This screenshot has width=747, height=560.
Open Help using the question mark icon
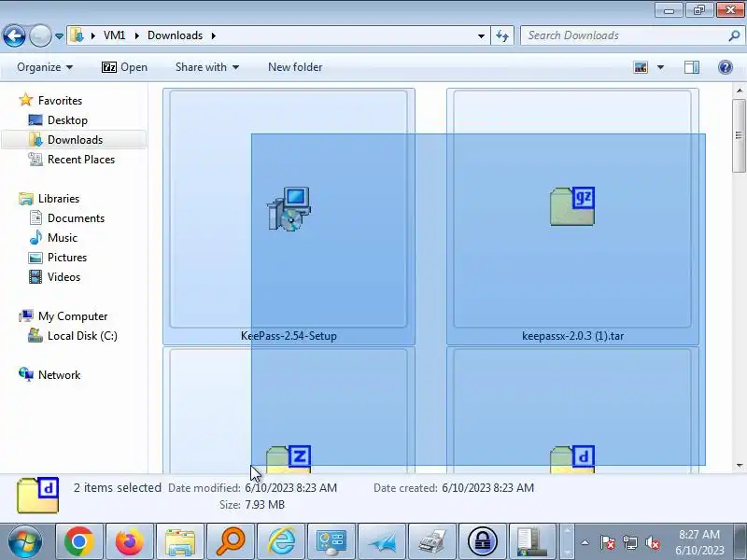coord(726,67)
